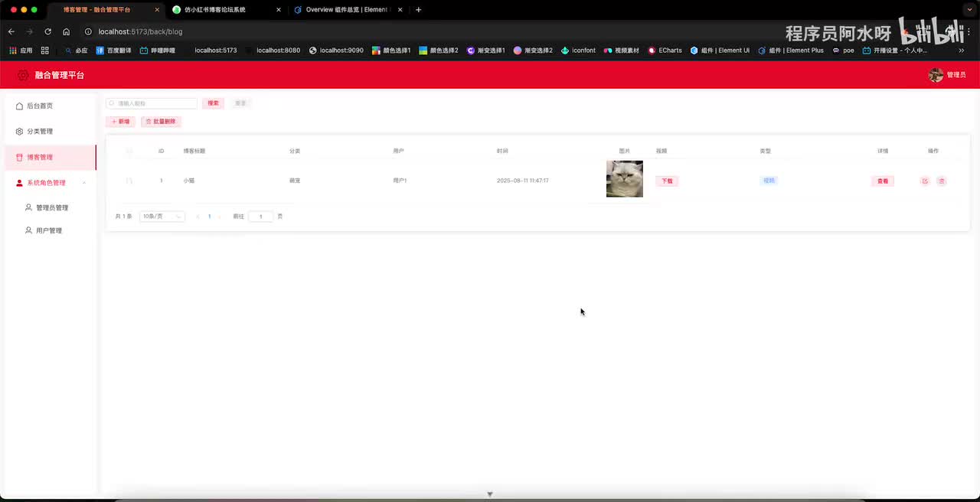Collapse the 系统角色管理 submenu arrow

[x=84, y=183]
